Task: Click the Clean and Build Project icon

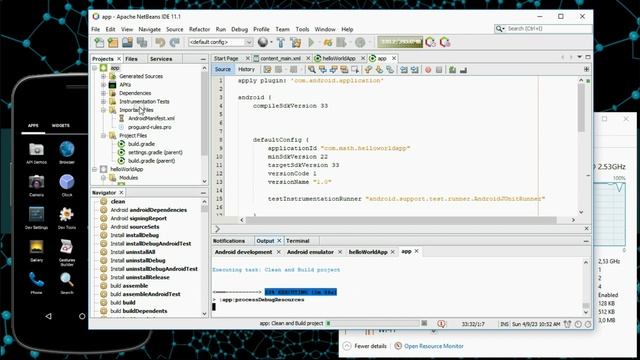Action: pos(296,42)
